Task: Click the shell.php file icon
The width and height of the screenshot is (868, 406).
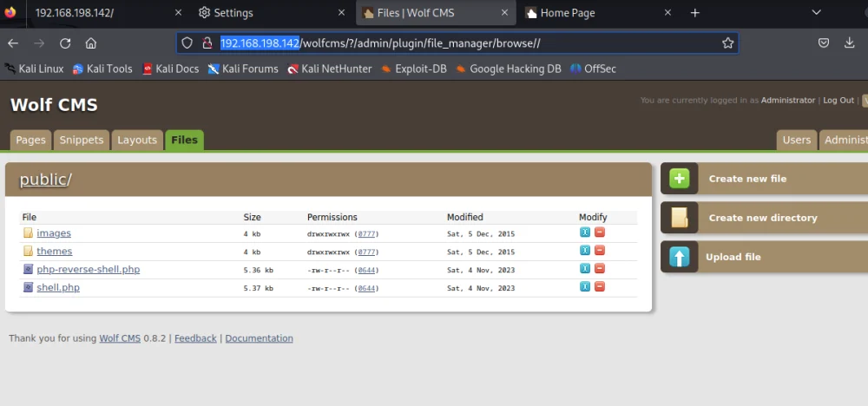Action: [x=29, y=288]
